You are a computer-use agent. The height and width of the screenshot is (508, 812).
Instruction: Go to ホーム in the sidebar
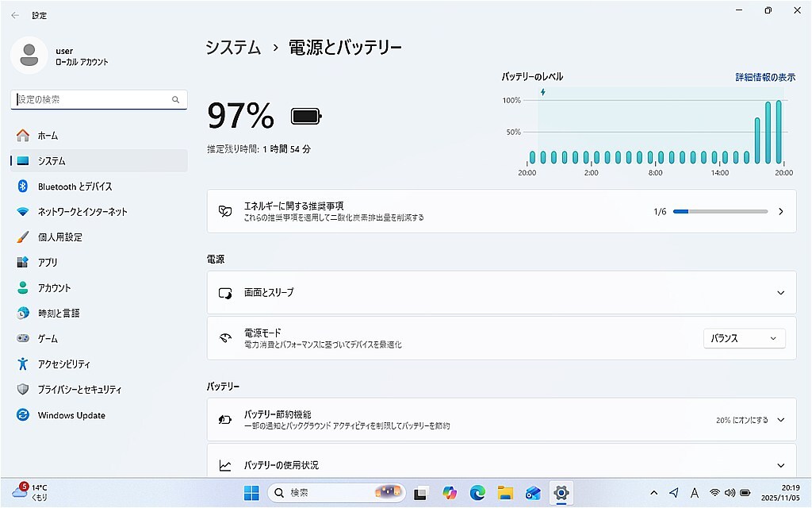(48, 136)
